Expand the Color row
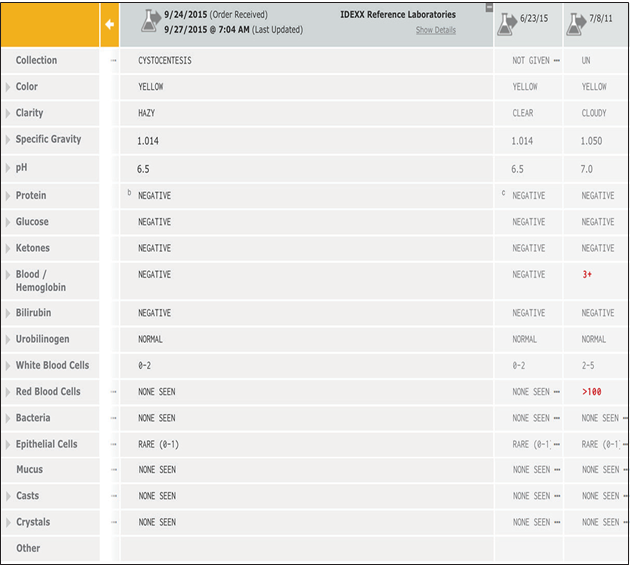This screenshot has height=566, width=630. [8, 87]
